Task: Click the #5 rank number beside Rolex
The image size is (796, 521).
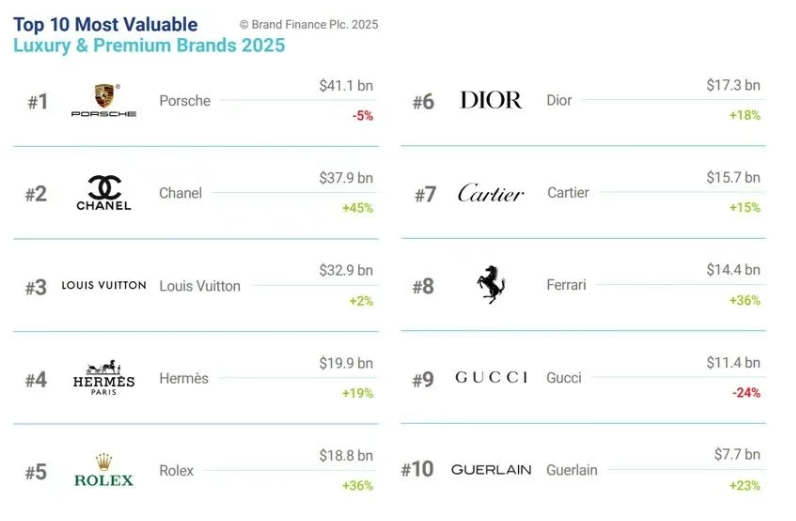Action: [x=36, y=472]
